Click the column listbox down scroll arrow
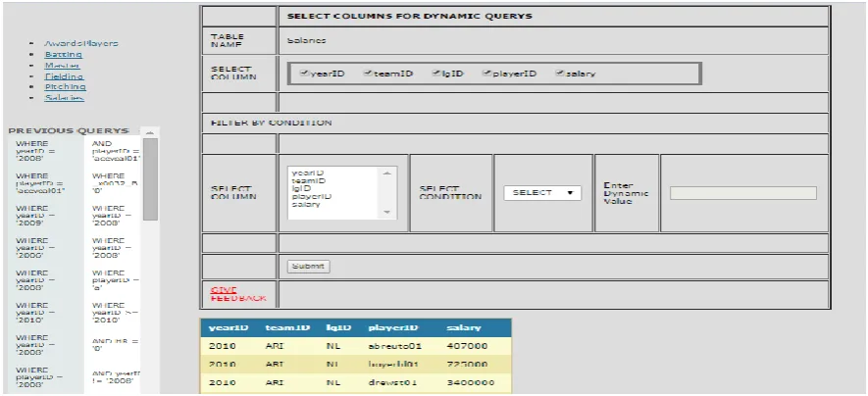This screenshot has width=868, height=396. pos(386,213)
